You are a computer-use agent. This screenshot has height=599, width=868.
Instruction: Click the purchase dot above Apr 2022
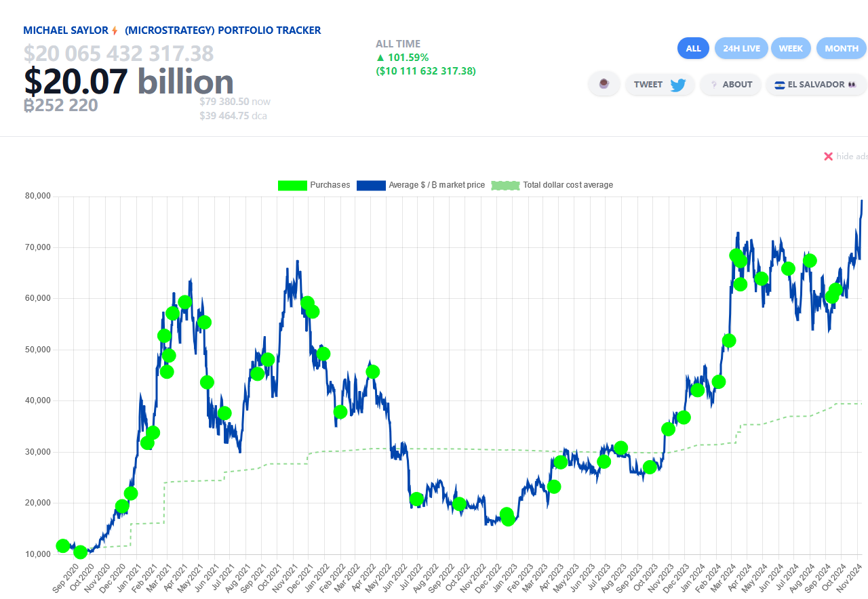[x=372, y=371]
